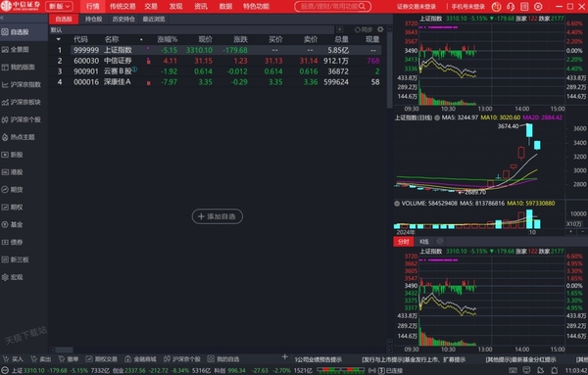Viewport: 588px width, 375px height.
Task: Switch to 最近浏览 tab
Action: 154,20
